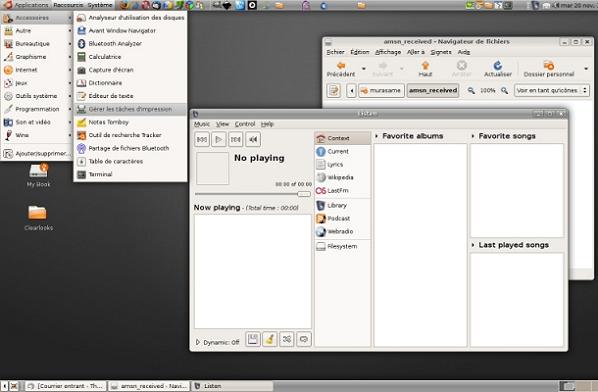Click the volume speaker icon in Listen
The height and width of the screenshot is (392, 598).
coord(253,140)
